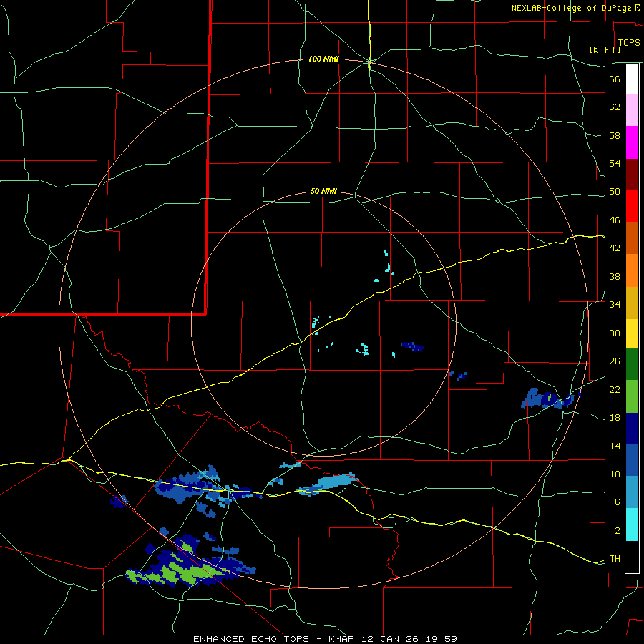
Task: Click the '[K FT]' units label
Action: pyautogui.click(x=605, y=49)
